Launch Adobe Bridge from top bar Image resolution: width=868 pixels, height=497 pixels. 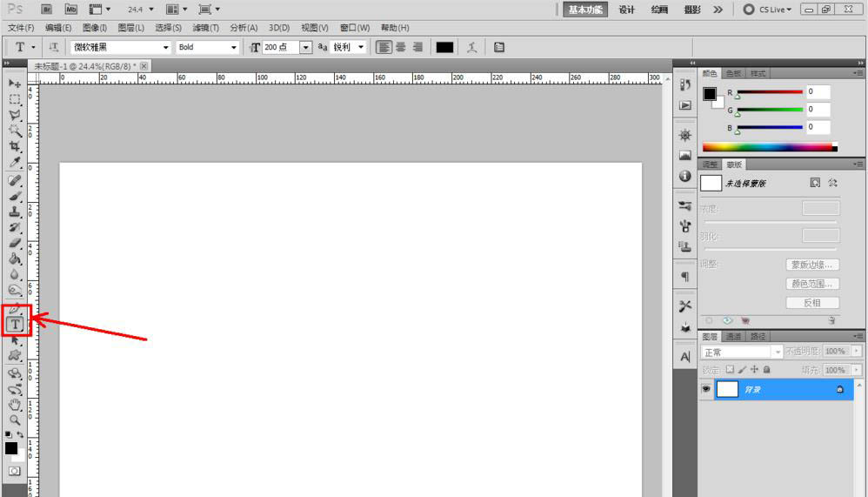click(x=46, y=10)
